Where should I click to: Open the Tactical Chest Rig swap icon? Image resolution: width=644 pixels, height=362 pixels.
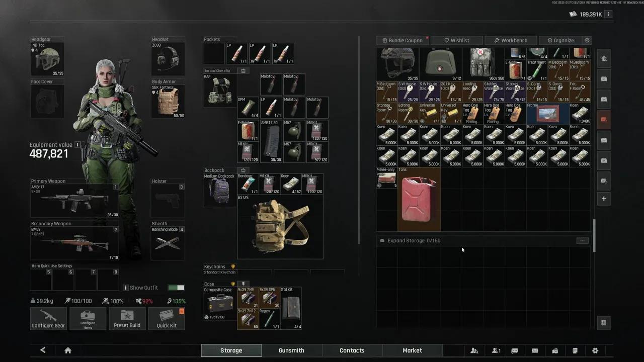click(x=243, y=71)
